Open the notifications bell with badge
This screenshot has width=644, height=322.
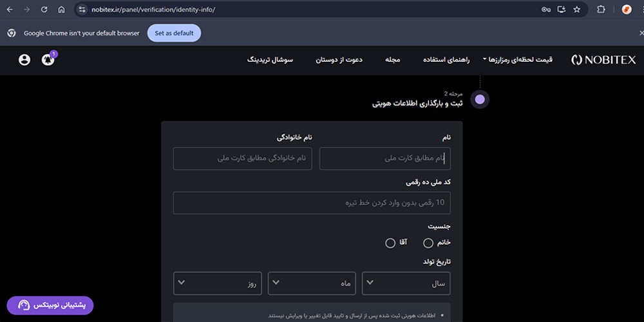coord(48,60)
